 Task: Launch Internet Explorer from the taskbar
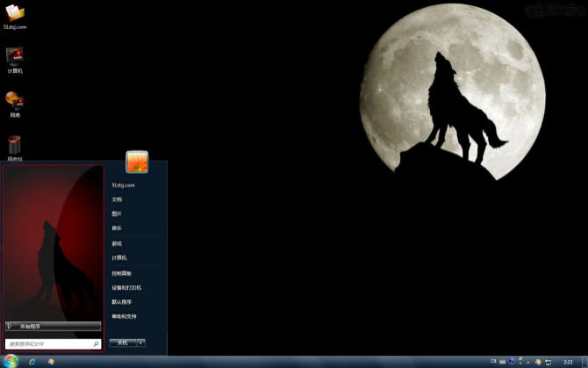pos(32,361)
